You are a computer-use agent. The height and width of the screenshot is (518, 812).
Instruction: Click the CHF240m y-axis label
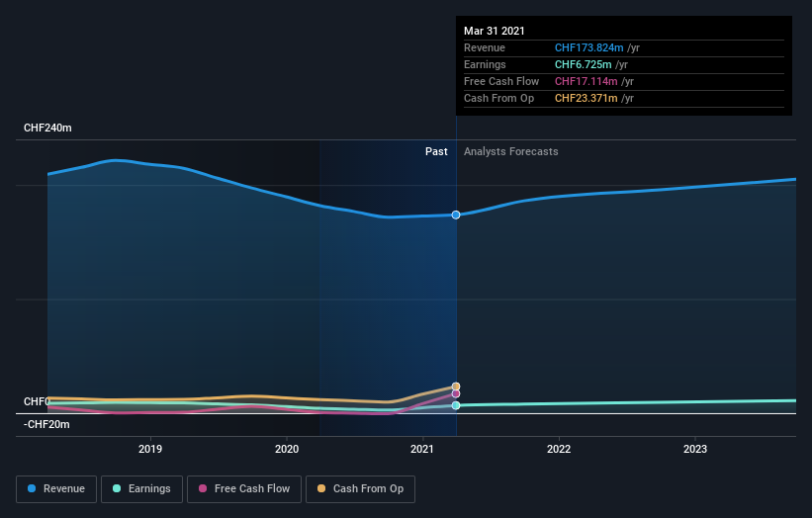[47, 128]
